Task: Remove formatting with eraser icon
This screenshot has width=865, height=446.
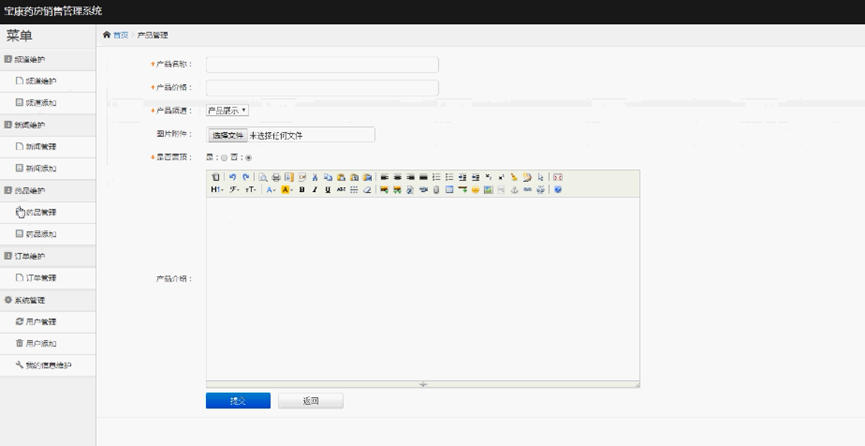Action: 367,190
